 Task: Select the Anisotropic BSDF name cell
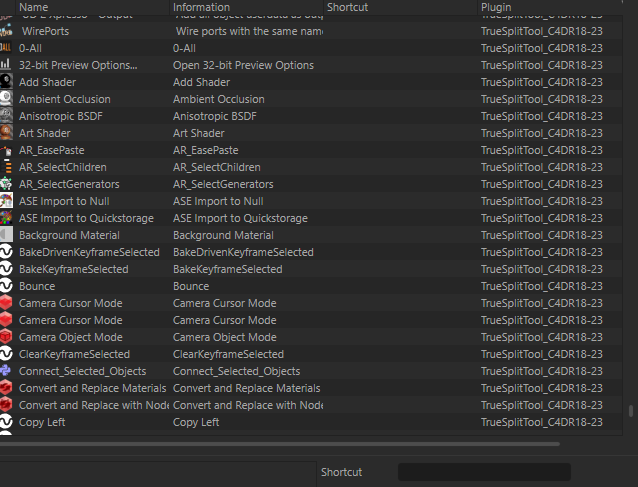(61, 116)
